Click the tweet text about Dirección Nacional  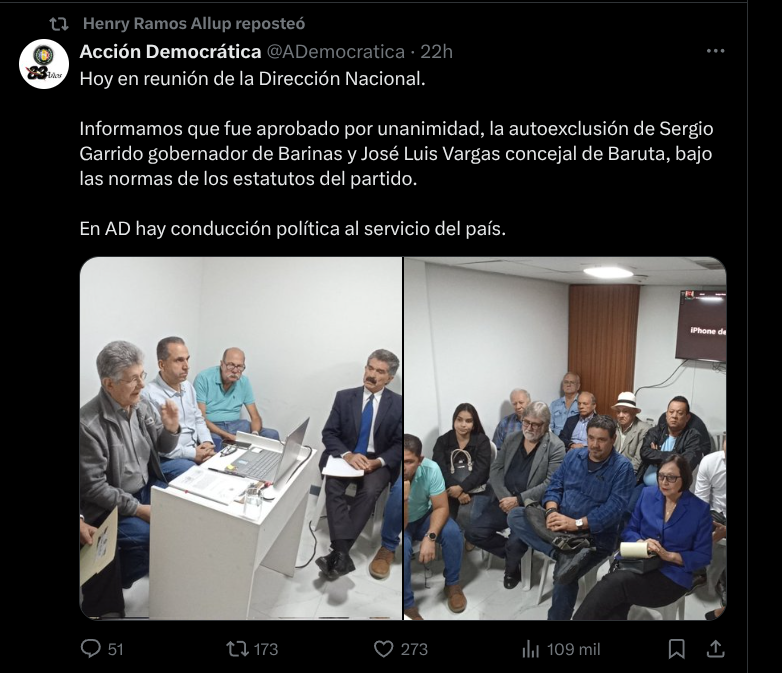click(x=252, y=79)
